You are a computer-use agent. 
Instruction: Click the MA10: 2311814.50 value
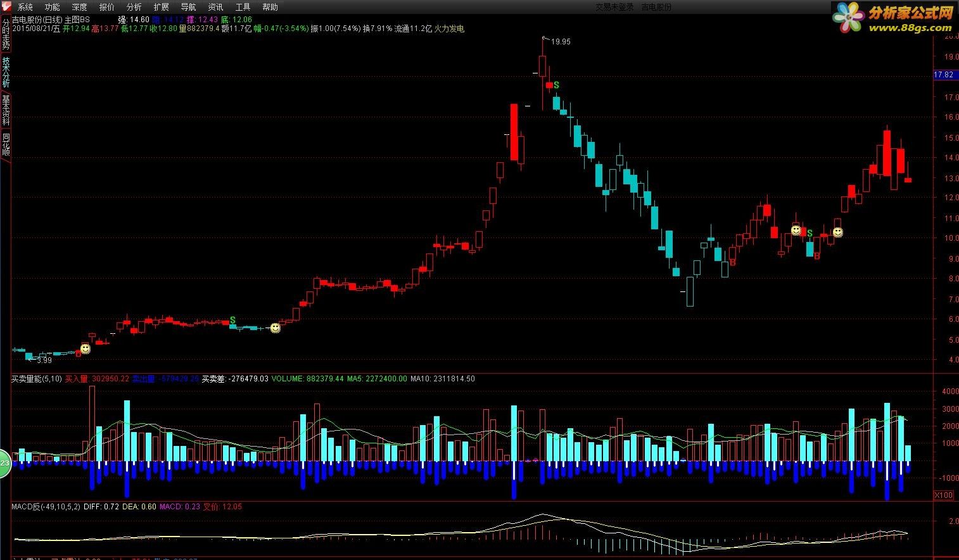pos(443,379)
